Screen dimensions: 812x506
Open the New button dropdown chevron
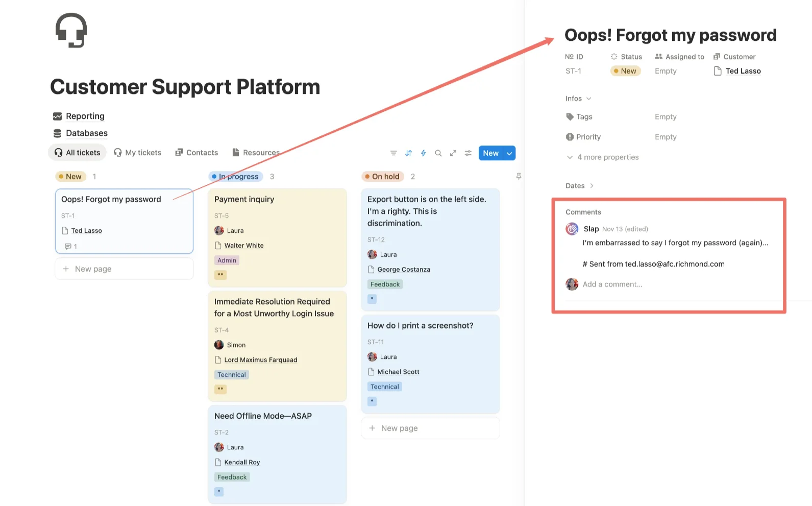click(x=509, y=153)
